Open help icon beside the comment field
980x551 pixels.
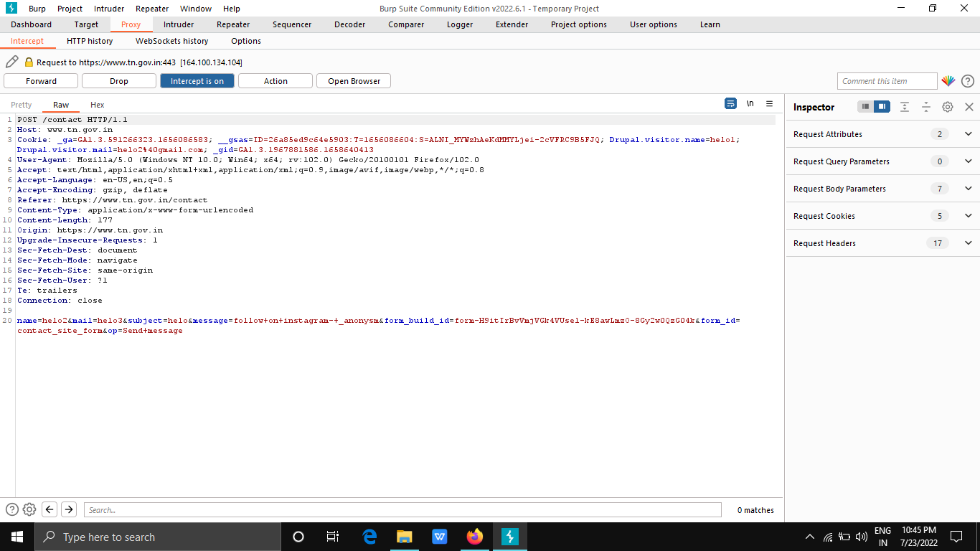(x=968, y=81)
